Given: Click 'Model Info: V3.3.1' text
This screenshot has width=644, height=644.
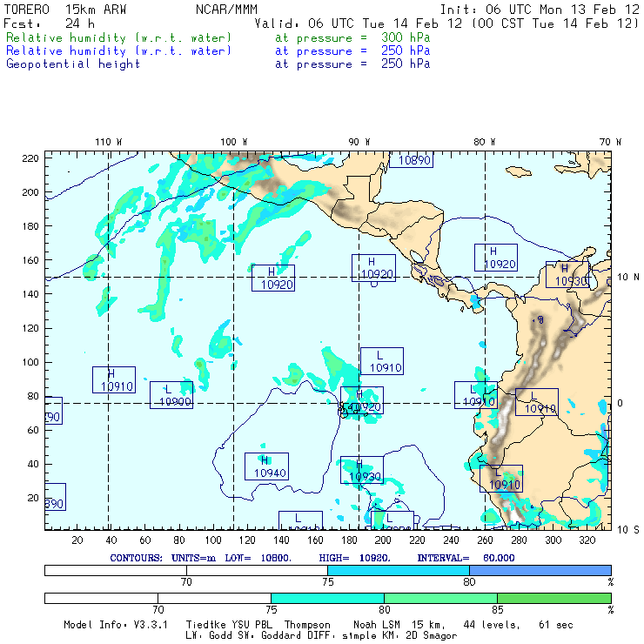Looking at the screenshot, I should (116, 625).
